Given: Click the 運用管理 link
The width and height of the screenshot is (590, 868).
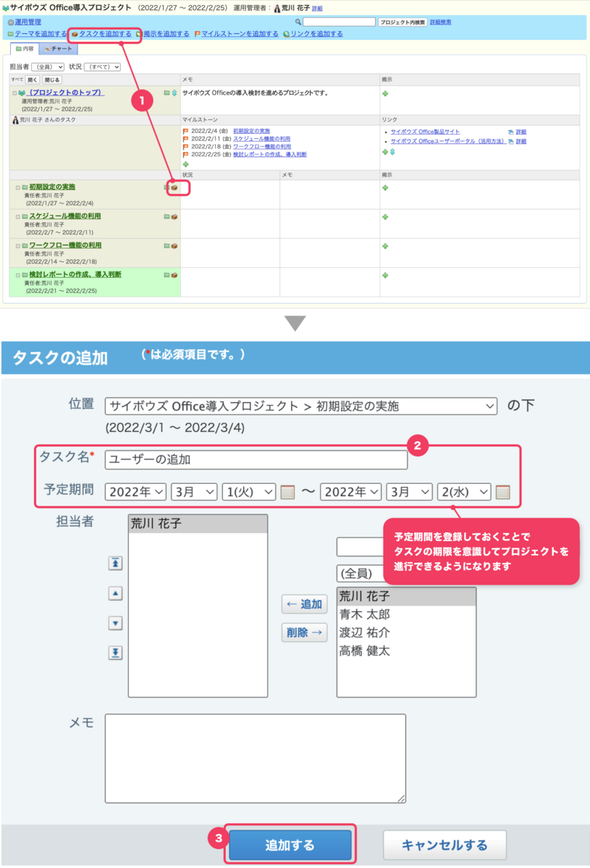Looking at the screenshot, I should pyautogui.click(x=28, y=22).
